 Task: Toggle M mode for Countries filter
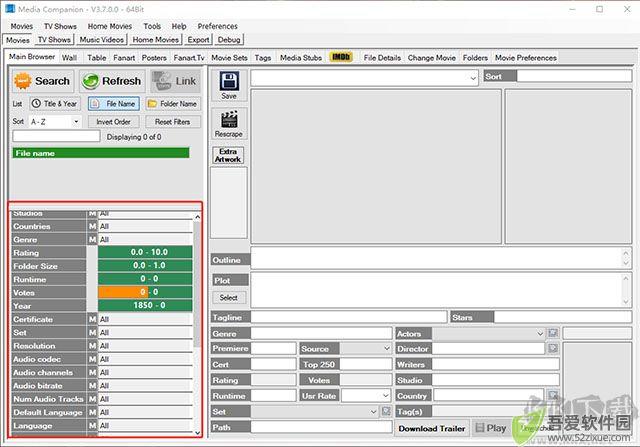click(x=93, y=226)
